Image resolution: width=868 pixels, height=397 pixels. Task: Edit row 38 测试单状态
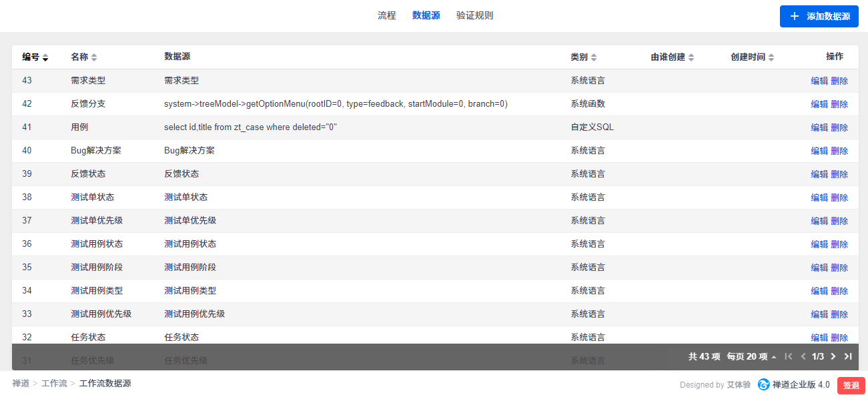click(x=819, y=197)
